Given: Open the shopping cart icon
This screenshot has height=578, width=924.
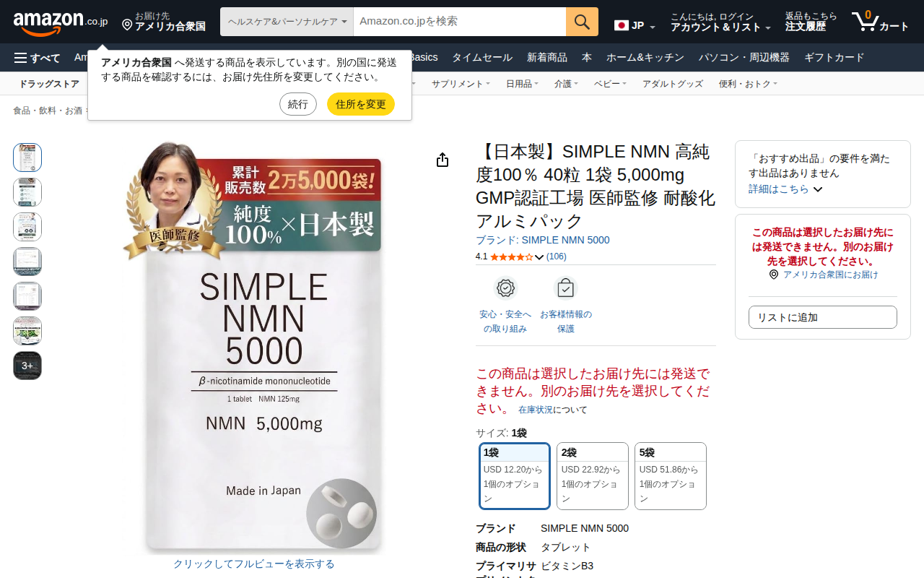Looking at the screenshot, I should point(880,22).
